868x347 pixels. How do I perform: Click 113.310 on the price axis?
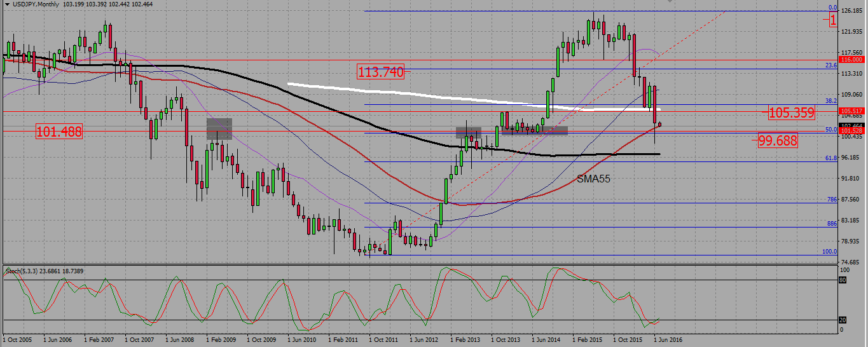(851, 74)
